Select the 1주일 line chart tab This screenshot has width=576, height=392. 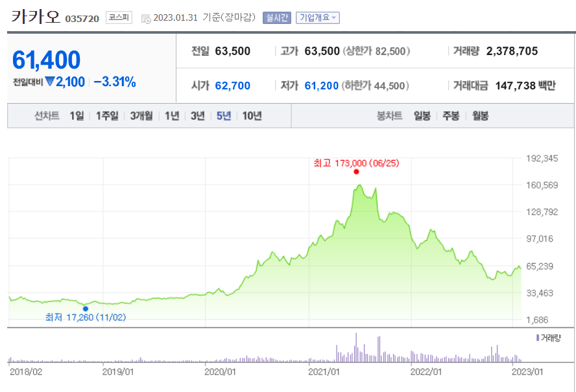107,116
